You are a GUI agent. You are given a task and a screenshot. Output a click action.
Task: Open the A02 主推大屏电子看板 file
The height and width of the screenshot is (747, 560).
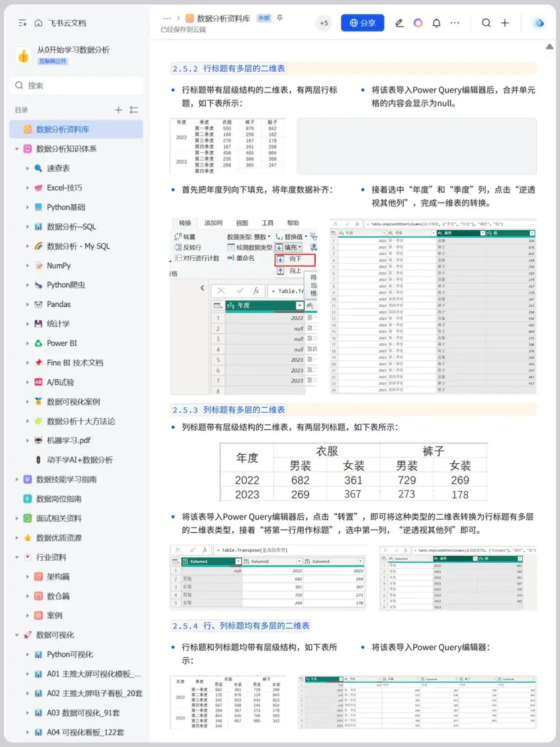pyautogui.click(x=94, y=693)
